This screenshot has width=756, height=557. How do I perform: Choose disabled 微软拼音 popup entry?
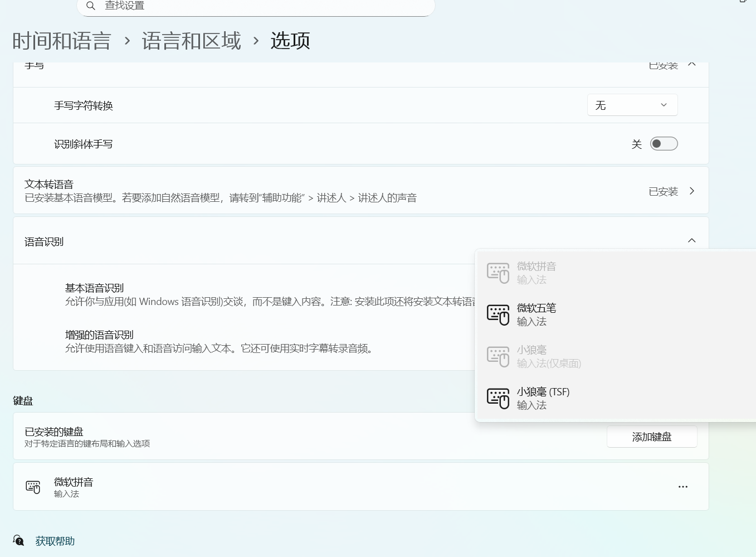click(616, 273)
